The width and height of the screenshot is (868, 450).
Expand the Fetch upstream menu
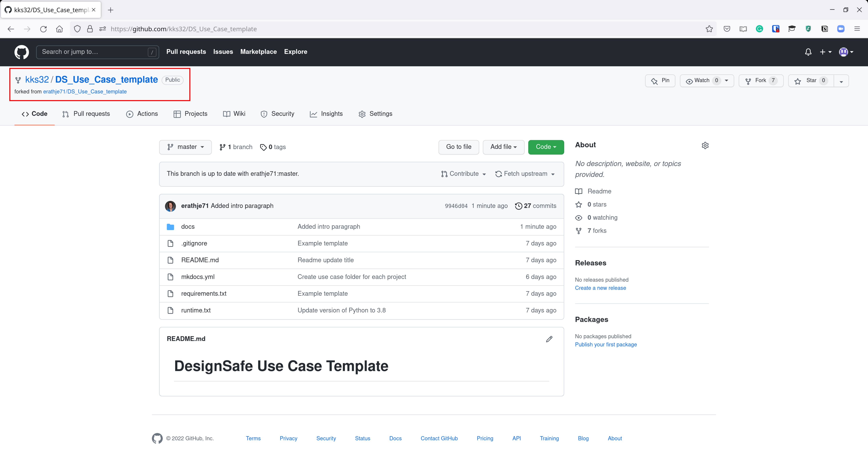pos(525,174)
